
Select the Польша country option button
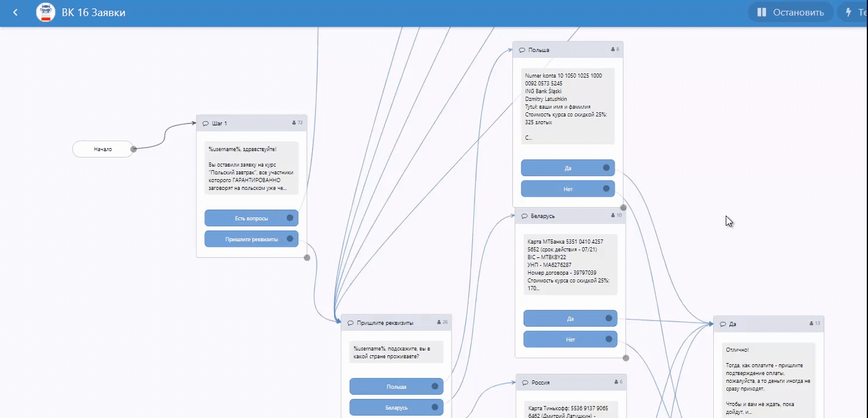(x=396, y=386)
